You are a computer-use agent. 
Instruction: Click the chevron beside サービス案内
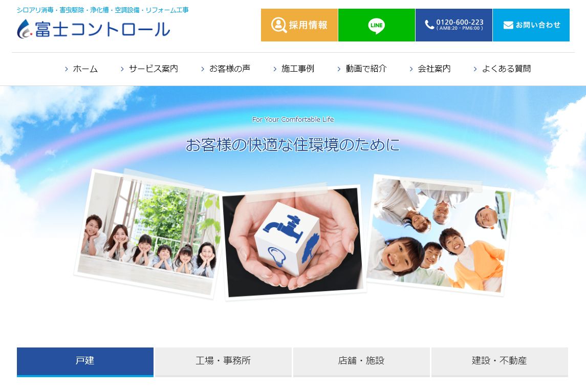point(122,69)
